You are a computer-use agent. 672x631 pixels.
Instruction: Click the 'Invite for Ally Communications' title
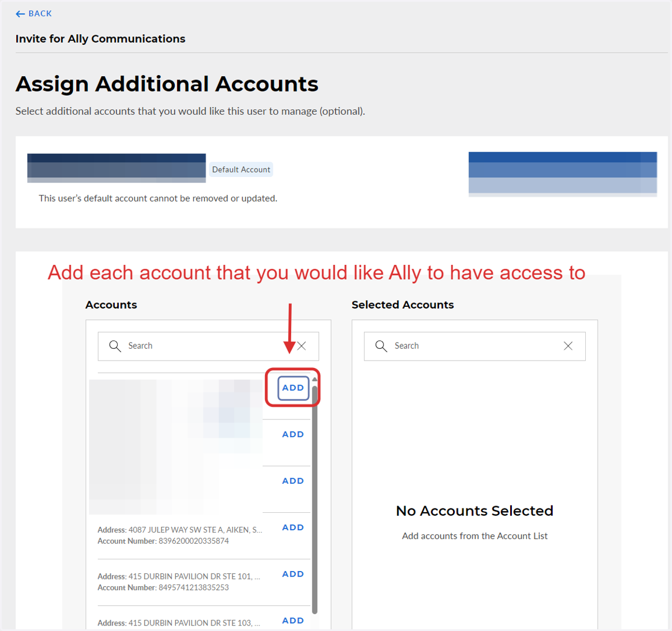[x=101, y=39]
